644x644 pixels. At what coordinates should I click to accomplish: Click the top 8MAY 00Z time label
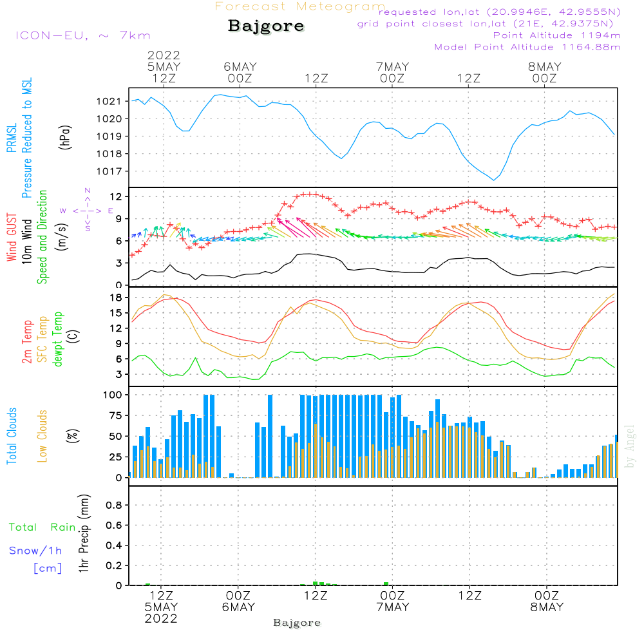[x=545, y=72]
